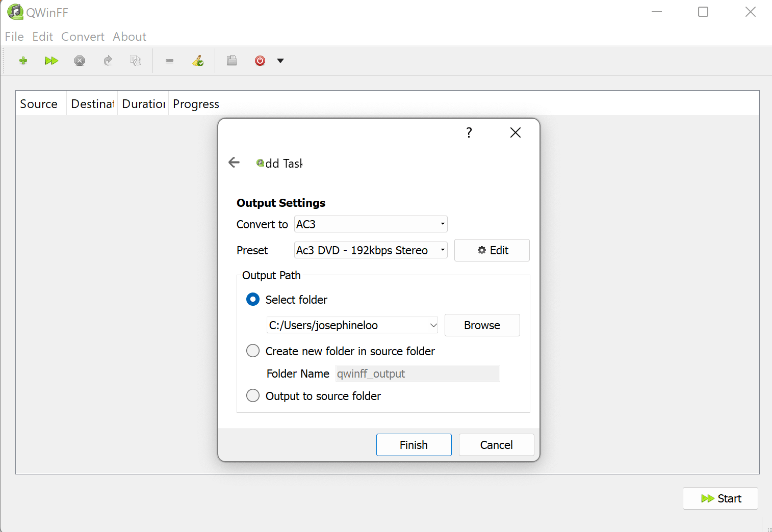Image resolution: width=772 pixels, height=532 pixels.
Task: Click Browse to pick output folder
Action: pos(482,325)
